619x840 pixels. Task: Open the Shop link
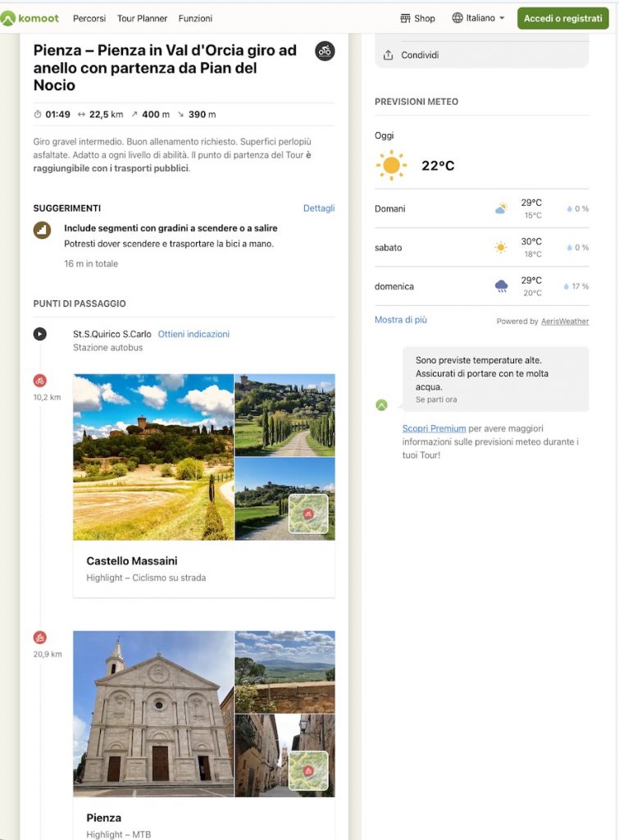tap(417, 18)
